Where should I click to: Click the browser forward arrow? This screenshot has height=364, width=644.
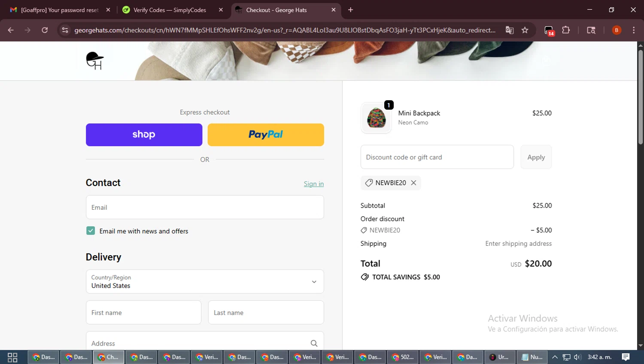tap(27, 30)
